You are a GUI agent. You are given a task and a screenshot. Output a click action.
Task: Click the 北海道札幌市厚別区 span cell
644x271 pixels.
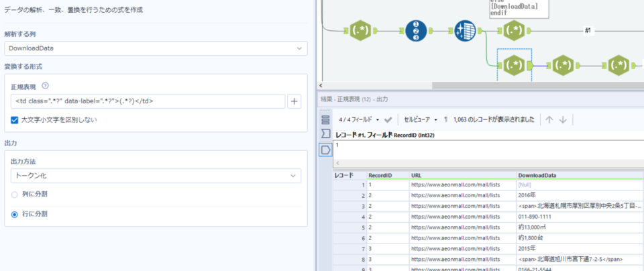(x=580, y=206)
